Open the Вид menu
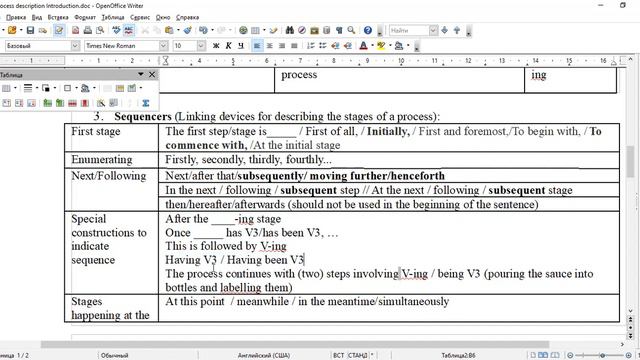This screenshot has height=360, width=640. (x=37, y=17)
